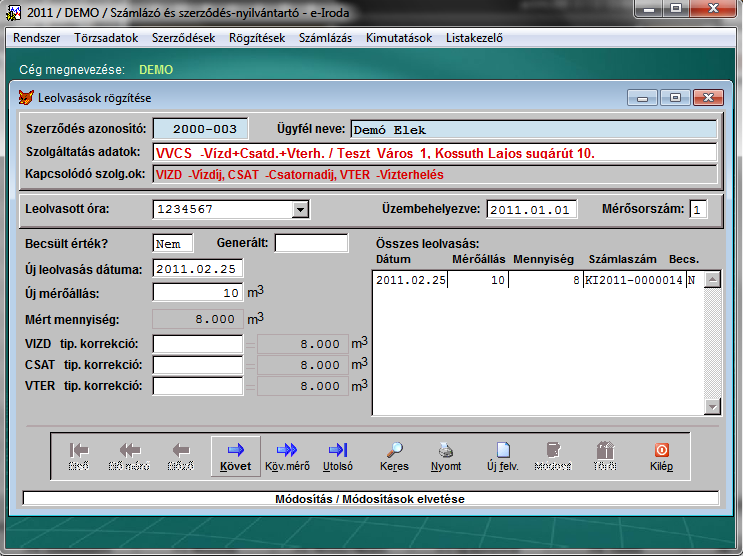Click the Új mérőállás input field
The height and width of the screenshot is (556, 743).
(197, 292)
